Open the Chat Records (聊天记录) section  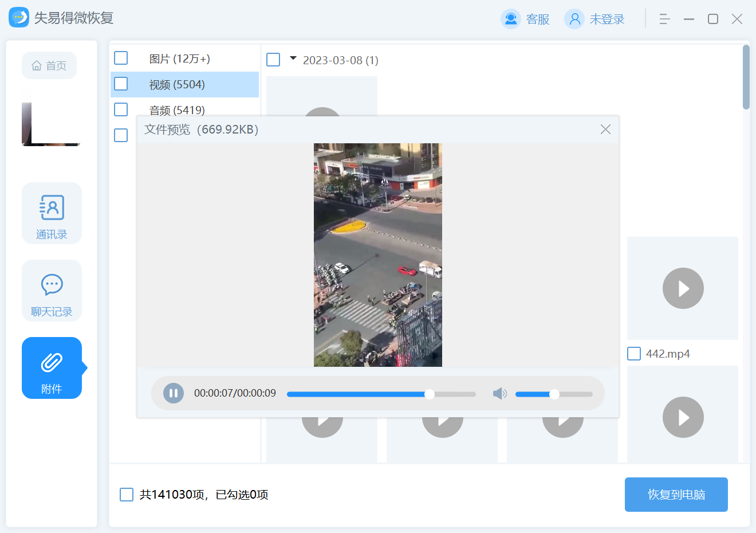tap(52, 291)
